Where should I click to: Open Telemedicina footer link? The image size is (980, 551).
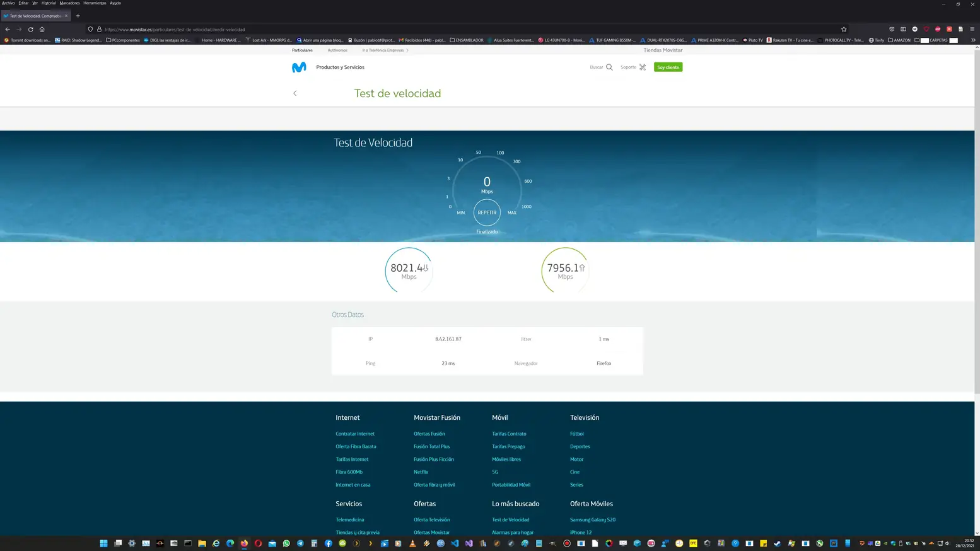[x=350, y=520]
